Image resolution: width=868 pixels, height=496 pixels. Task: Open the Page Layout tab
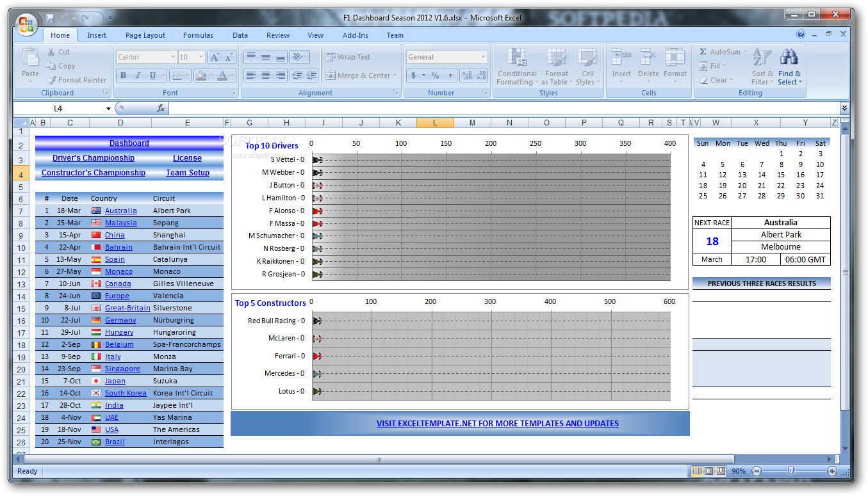coord(145,35)
